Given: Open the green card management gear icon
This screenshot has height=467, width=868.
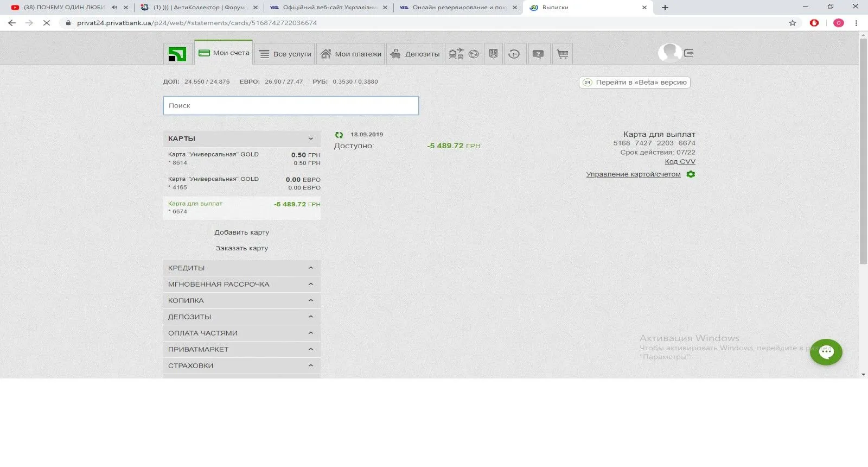Looking at the screenshot, I should coord(691,174).
